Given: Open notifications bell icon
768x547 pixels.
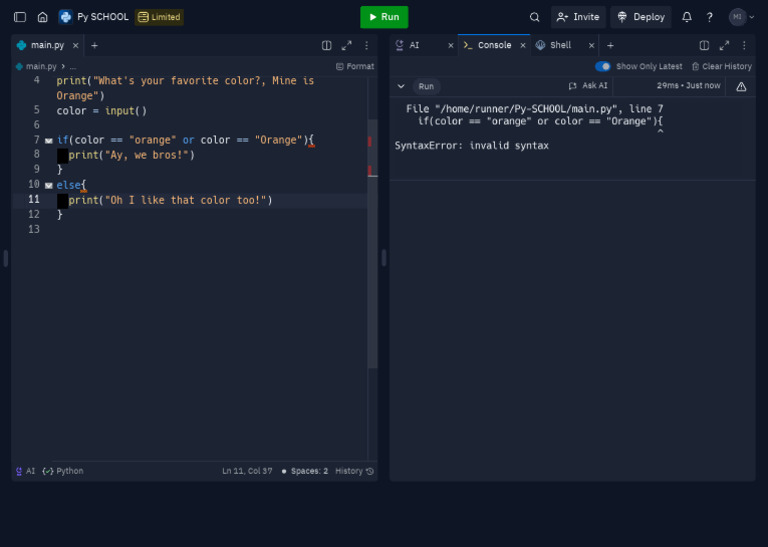Looking at the screenshot, I should coord(686,17).
